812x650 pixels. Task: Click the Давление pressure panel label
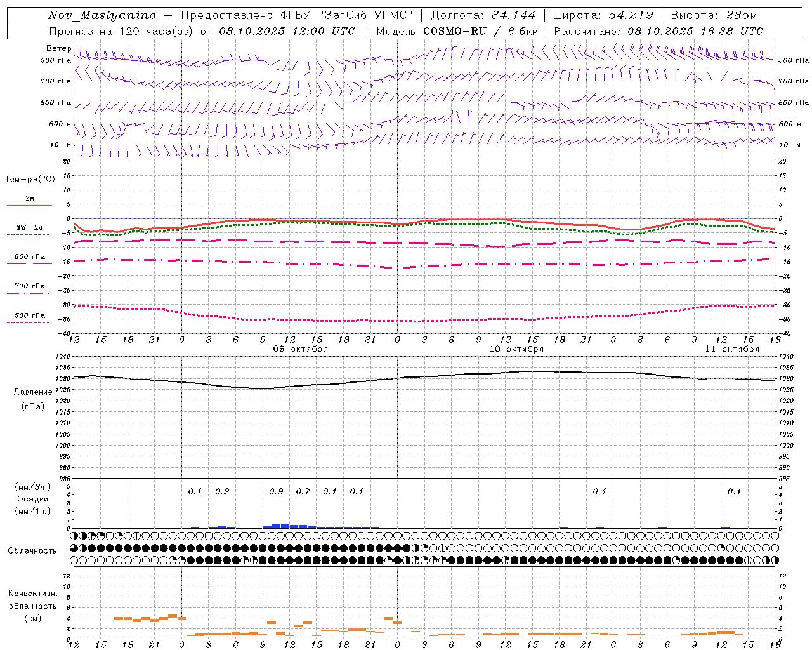33,392
